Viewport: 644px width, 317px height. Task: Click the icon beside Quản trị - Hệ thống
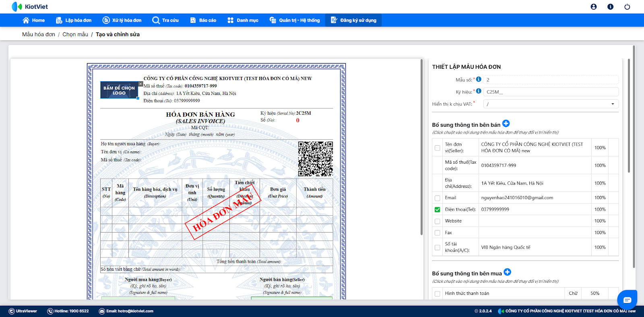coord(272,20)
